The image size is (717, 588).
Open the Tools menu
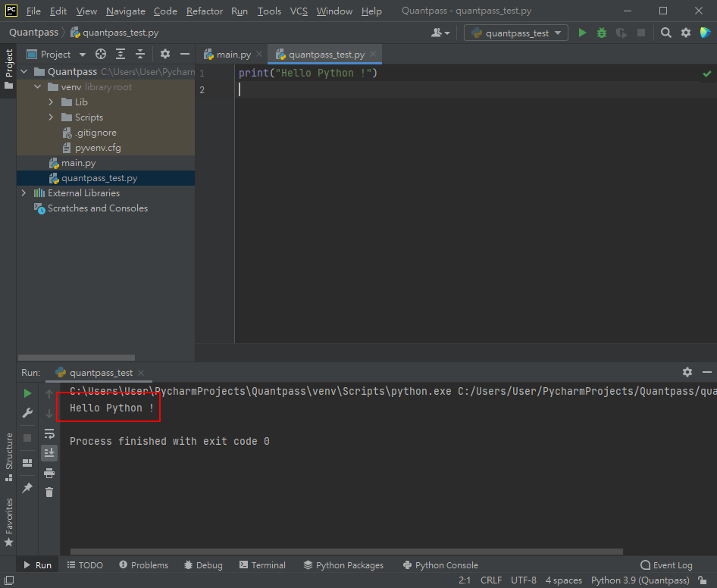point(269,11)
